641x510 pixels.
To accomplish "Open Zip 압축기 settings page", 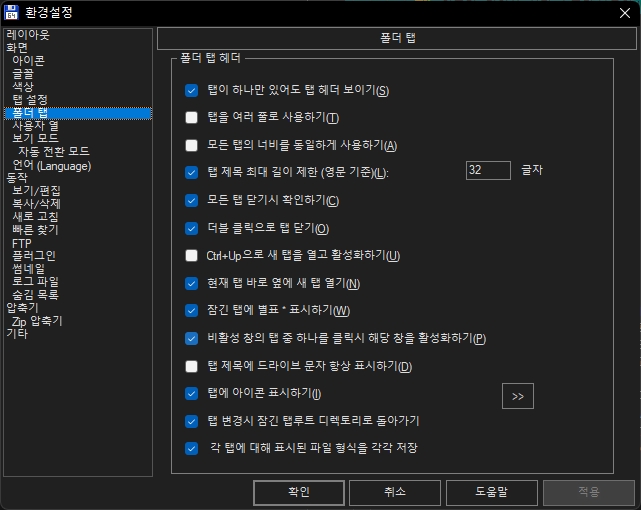I will coord(37,321).
